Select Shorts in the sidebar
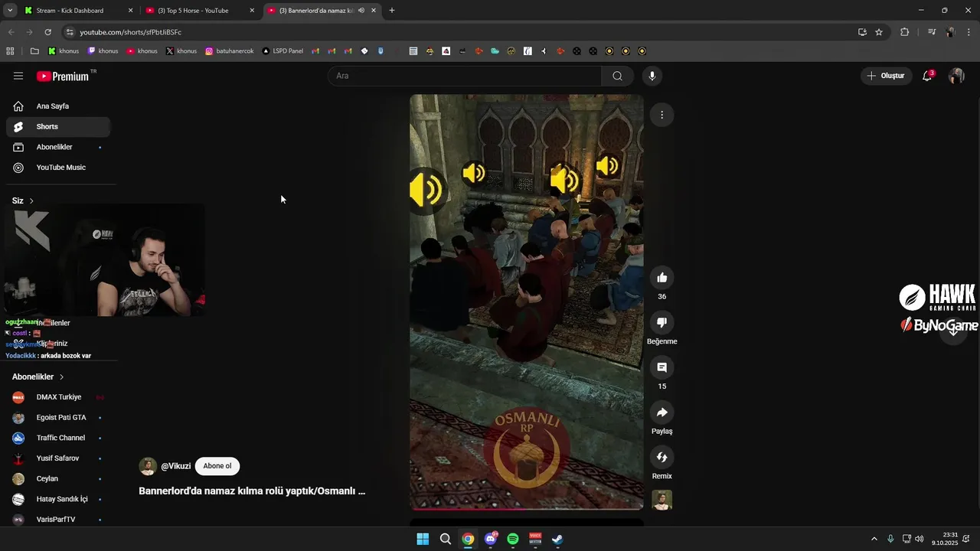 [58, 126]
